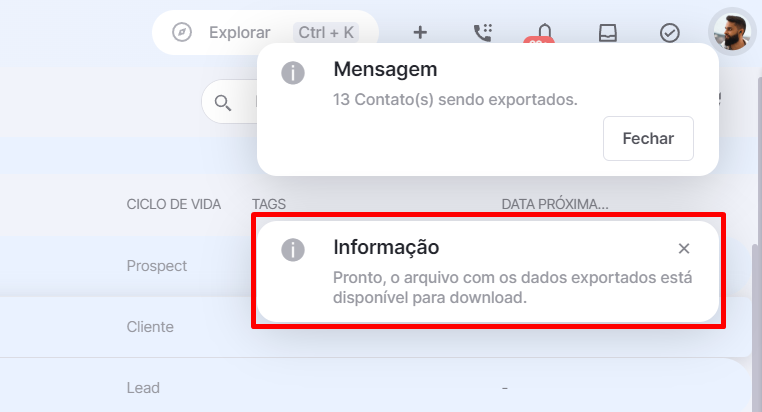
Task: Open the phone dialer icon
Action: click(x=483, y=33)
